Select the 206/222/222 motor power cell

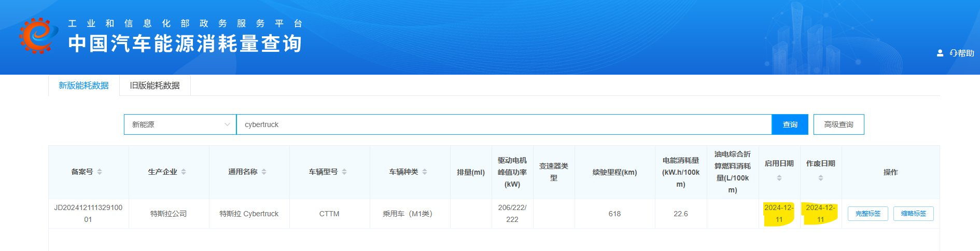(x=512, y=214)
